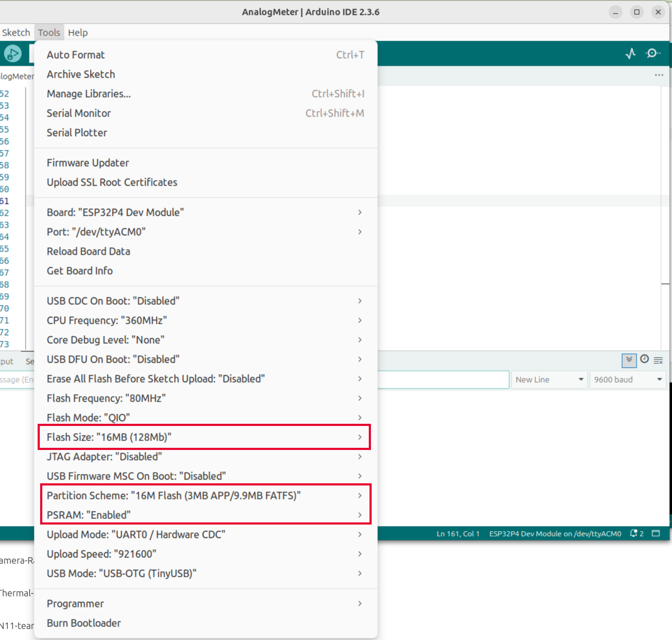
Task: Open the New Line ending dropdown
Action: (x=549, y=380)
